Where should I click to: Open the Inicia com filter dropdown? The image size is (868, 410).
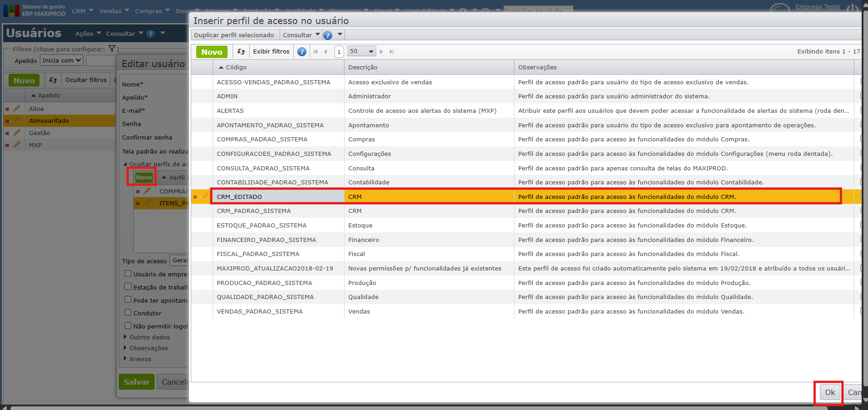click(x=62, y=60)
